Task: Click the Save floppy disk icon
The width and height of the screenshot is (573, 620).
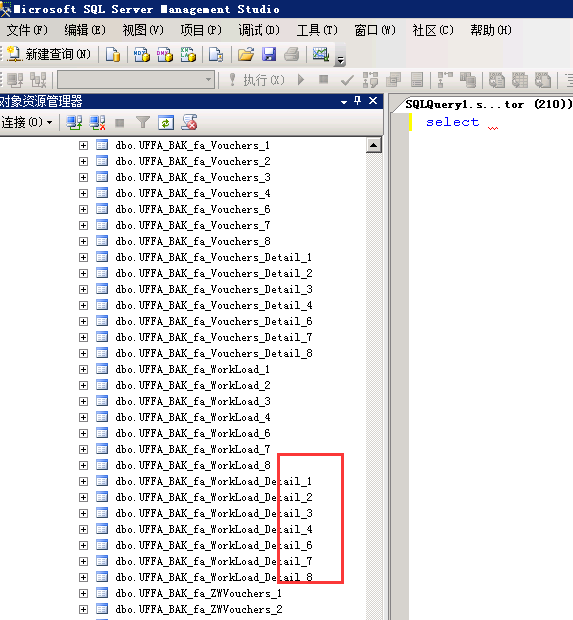Action: [269, 54]
